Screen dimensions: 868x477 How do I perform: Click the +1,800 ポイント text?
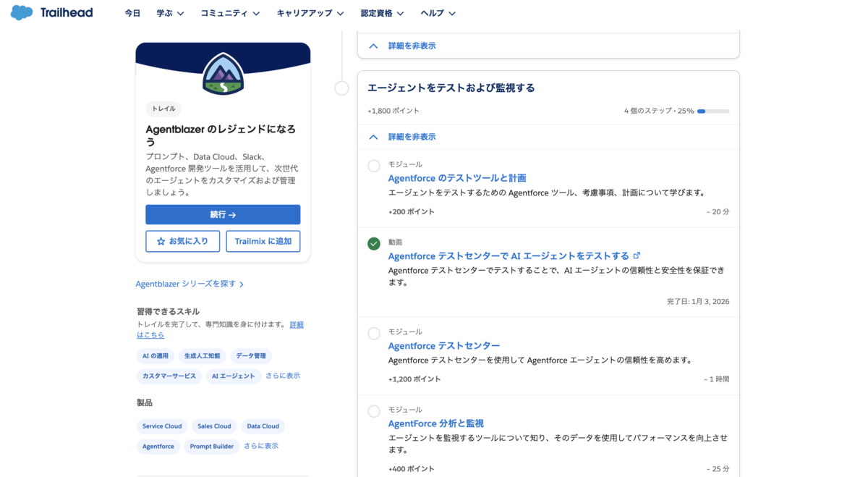(x=393, y=111)
